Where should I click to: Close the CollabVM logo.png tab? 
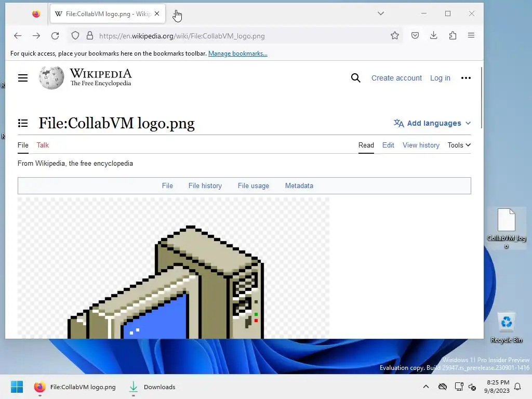pos(157,14)
